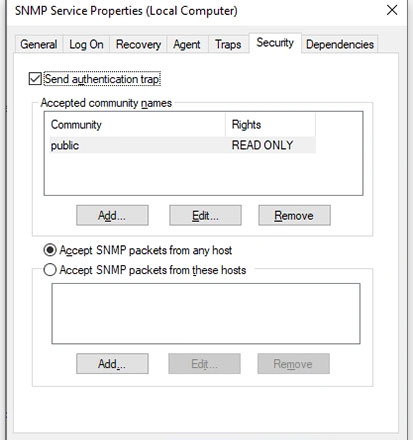Choose Accept SNMP packets from these hosts
Screen dimensions: 413x440
click(50, 270)
